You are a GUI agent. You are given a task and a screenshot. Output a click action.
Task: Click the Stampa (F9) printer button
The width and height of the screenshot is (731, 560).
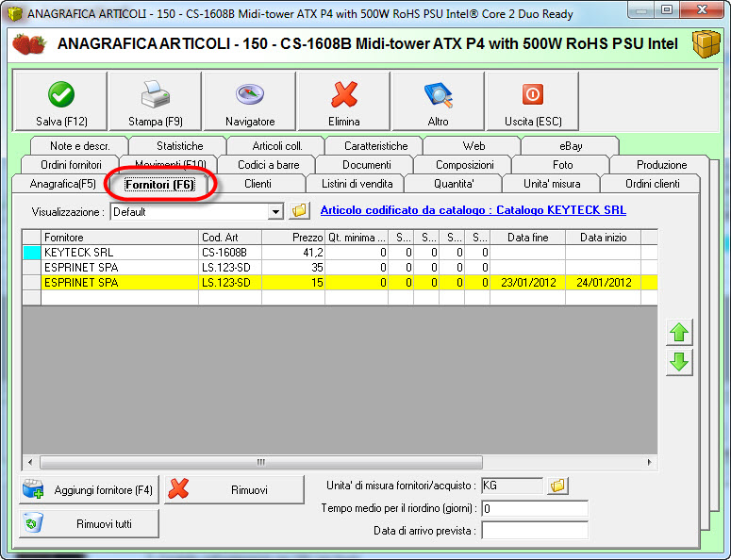pyautogui.click(x=156, y=101)
